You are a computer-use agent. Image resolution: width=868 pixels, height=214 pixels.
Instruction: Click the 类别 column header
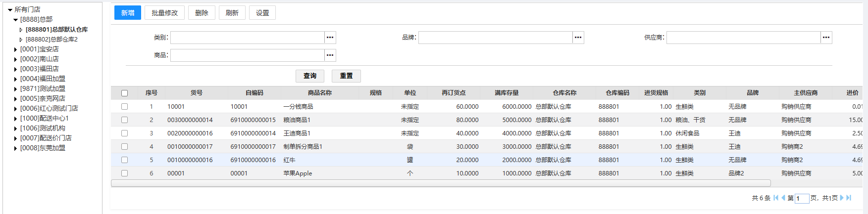(700, 93)
